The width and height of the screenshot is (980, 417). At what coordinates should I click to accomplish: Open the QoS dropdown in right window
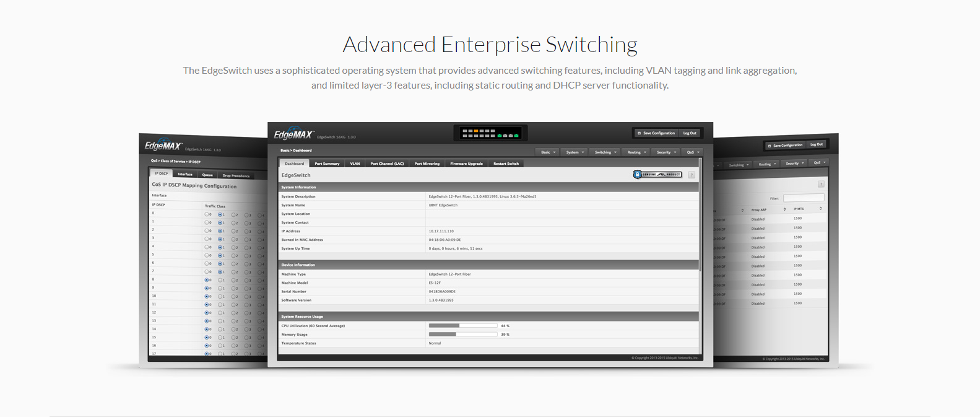(x=819, y=162)
